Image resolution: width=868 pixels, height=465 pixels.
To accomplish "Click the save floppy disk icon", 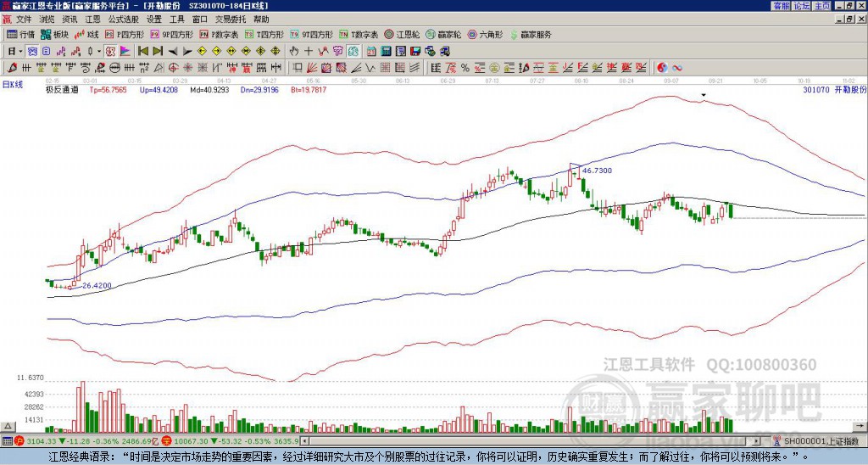I will click(415, 51).
